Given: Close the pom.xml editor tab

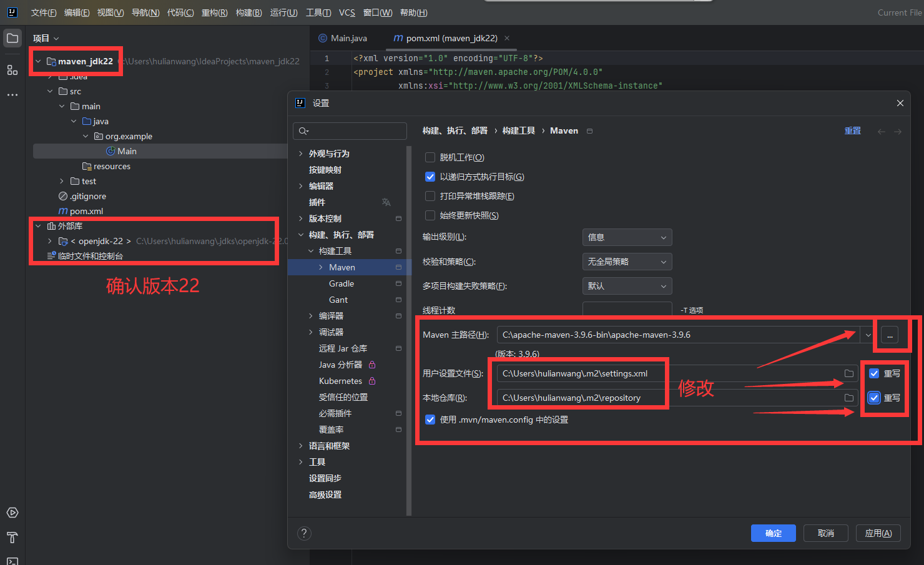Looking at the screenshot, I should click(x=507, y=38).
